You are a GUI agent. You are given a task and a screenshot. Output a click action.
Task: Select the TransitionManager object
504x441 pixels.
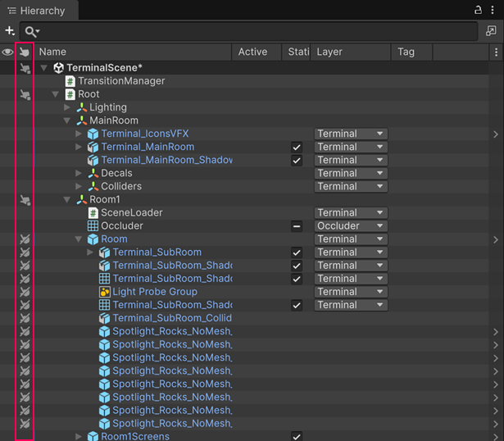pyautogui.click(x=121, y=81)
